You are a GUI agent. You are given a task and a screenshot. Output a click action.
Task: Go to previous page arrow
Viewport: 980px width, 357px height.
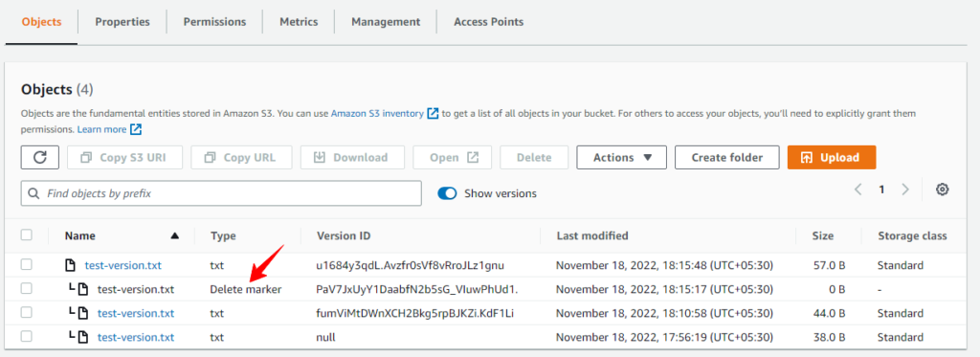pos(858,190)
